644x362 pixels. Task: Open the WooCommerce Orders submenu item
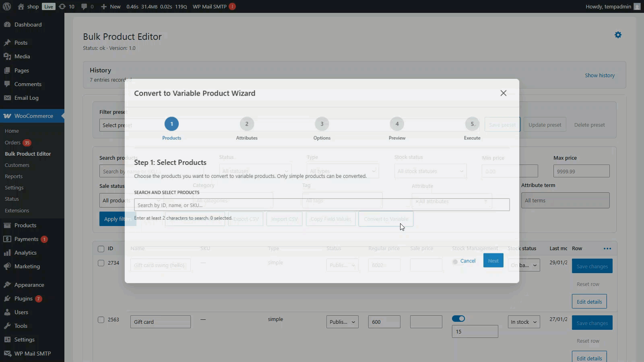point(12,142)
